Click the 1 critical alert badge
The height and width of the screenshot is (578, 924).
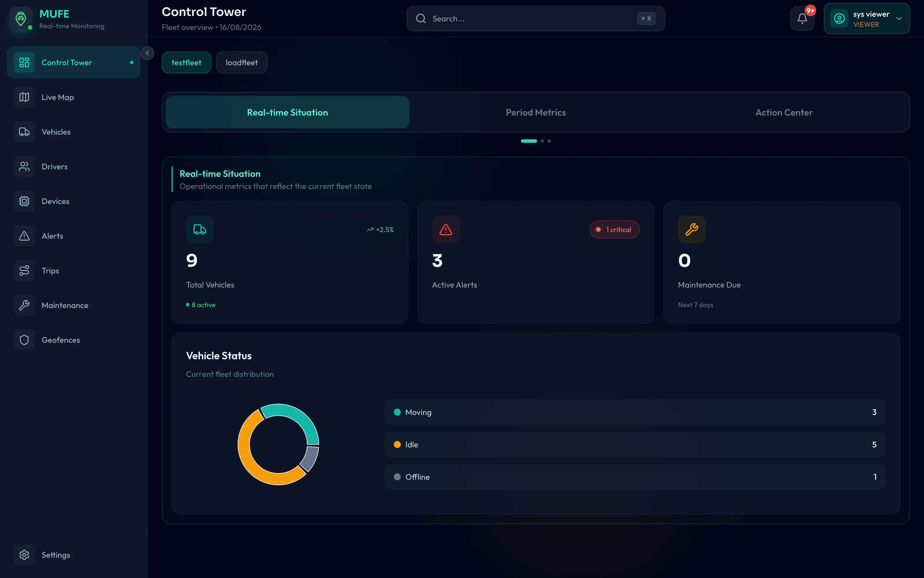[x=614, y=230]
